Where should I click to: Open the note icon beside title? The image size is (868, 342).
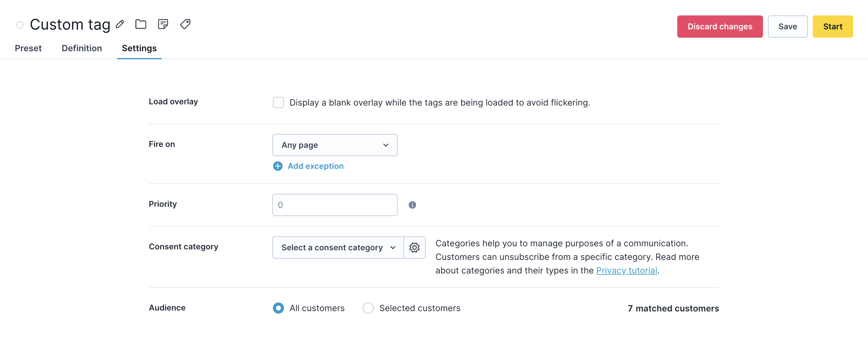point(163,24)
